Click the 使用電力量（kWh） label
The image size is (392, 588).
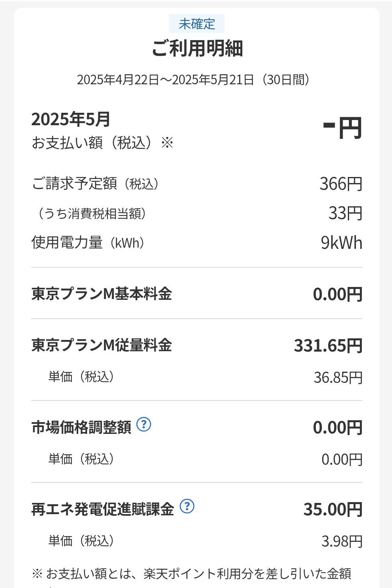click(x=88, y=243)
